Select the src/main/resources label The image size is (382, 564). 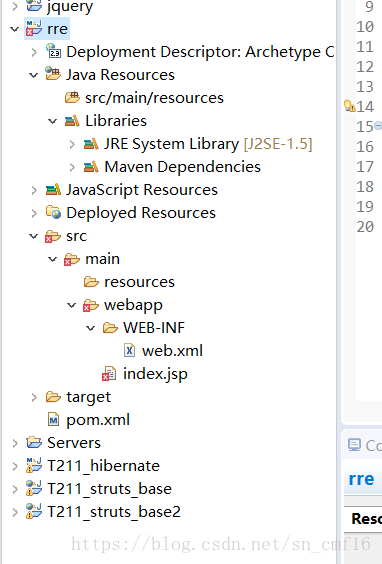click(154, 98)
